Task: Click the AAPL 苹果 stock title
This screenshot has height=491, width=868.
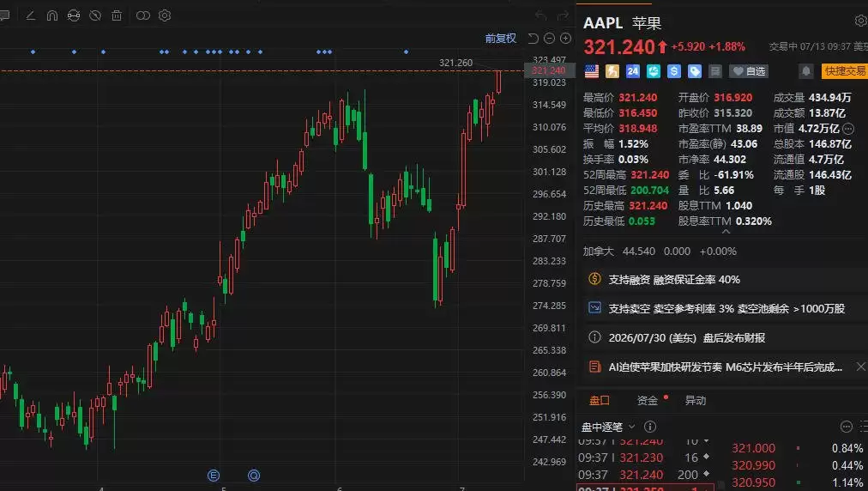Action: 622,22
